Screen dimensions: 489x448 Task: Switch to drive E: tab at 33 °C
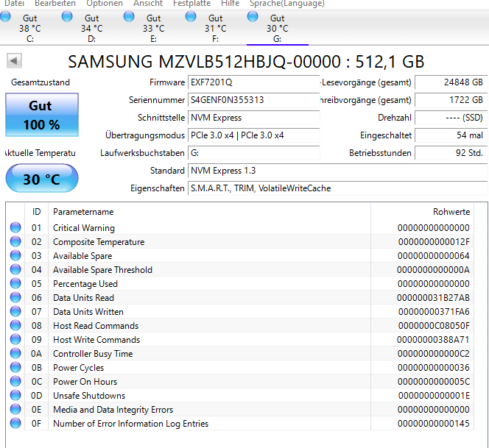[153, 29]
